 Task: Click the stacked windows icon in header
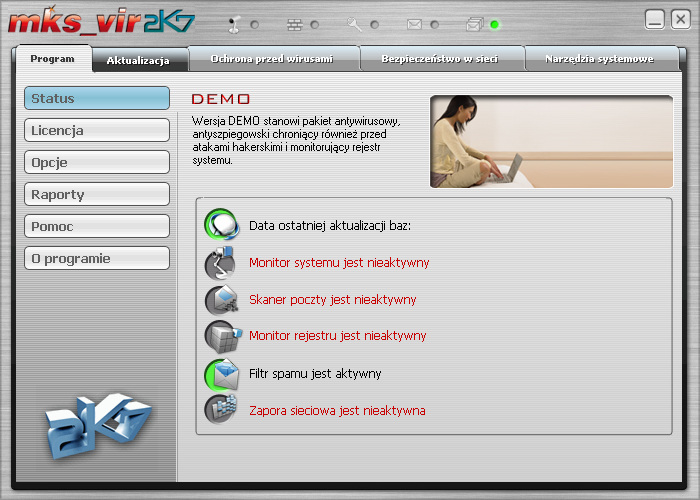(x=475, y=25)
